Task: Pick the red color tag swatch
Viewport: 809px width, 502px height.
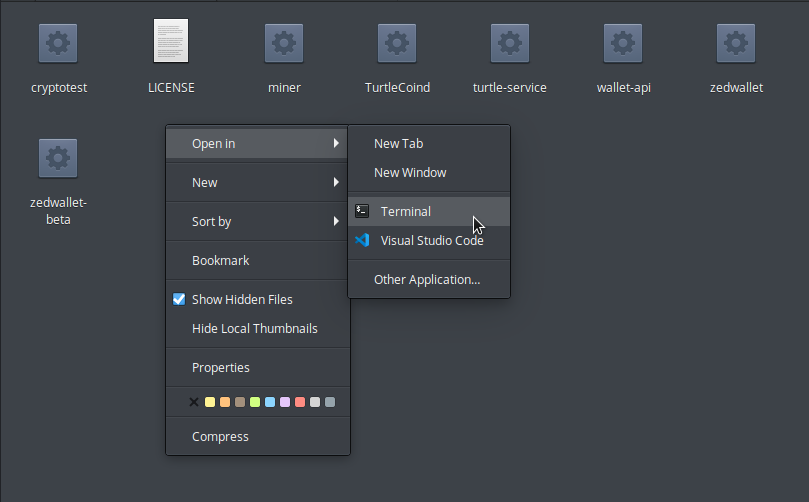Action: 300,402
